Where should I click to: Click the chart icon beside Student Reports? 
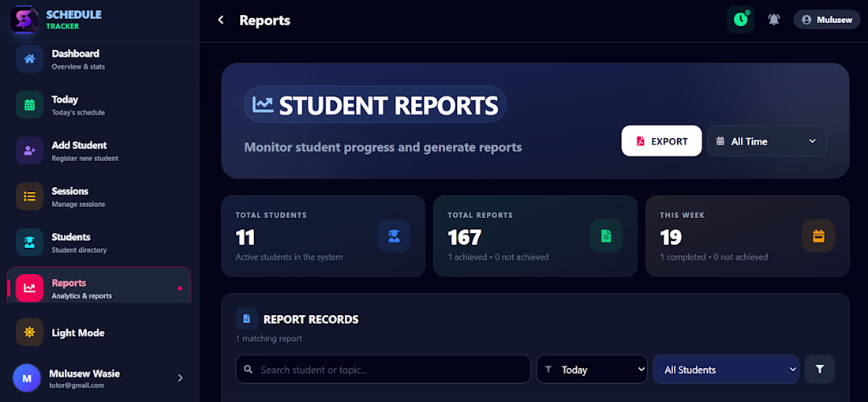263,104
